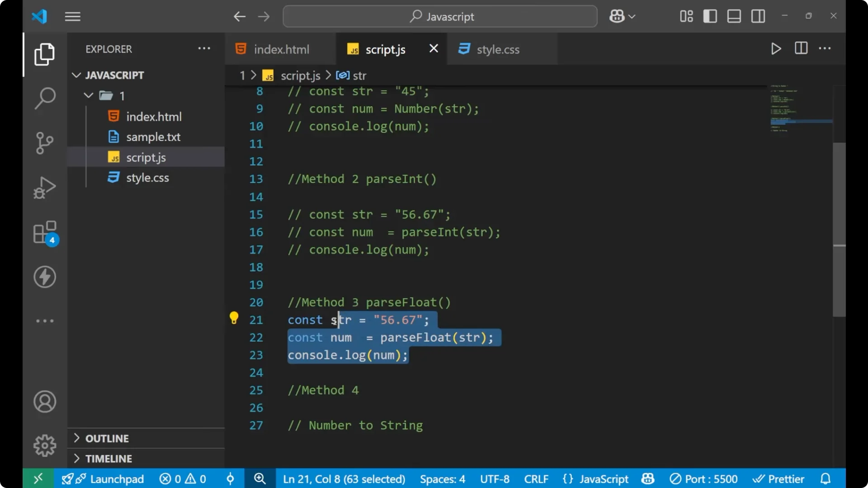The image size is (868, 488).
Task: Toggle the bottom panel visibility
Action: click(734, 16)
